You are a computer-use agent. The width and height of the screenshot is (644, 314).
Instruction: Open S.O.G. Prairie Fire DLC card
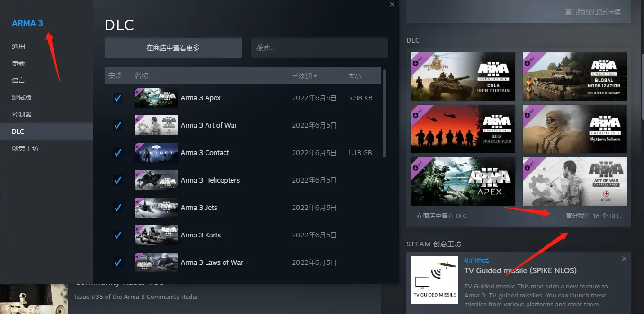[463, 129]
